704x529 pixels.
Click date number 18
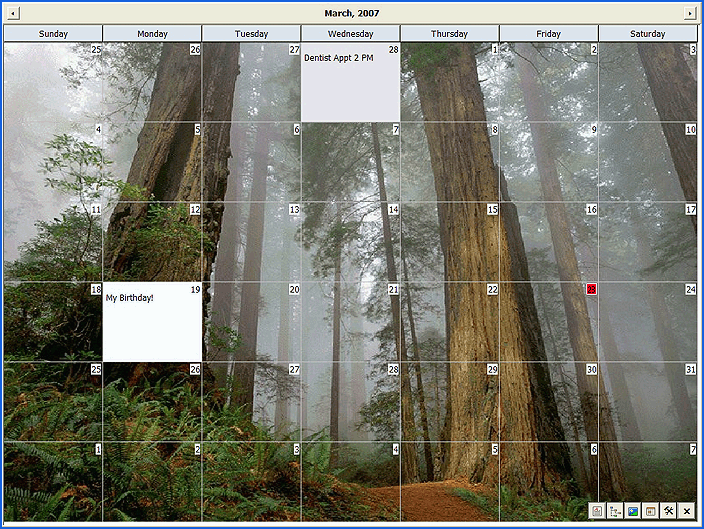96,290
